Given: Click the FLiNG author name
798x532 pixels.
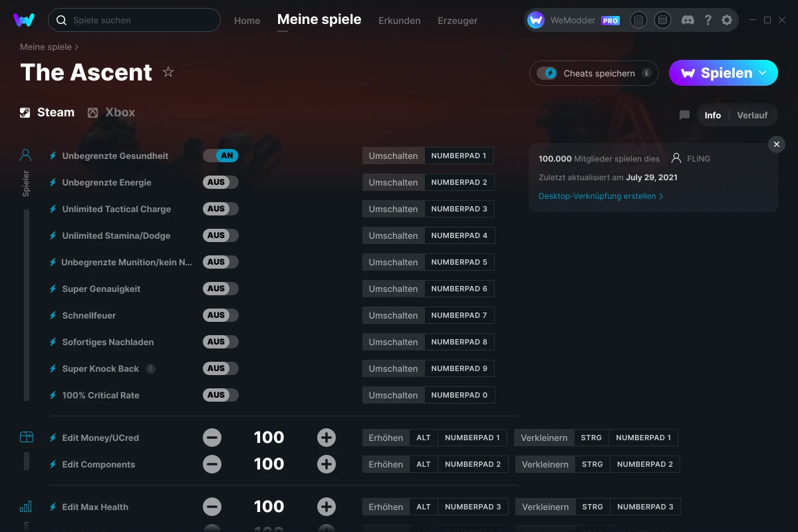Looking at the screenshot, I should coord(698,159).
